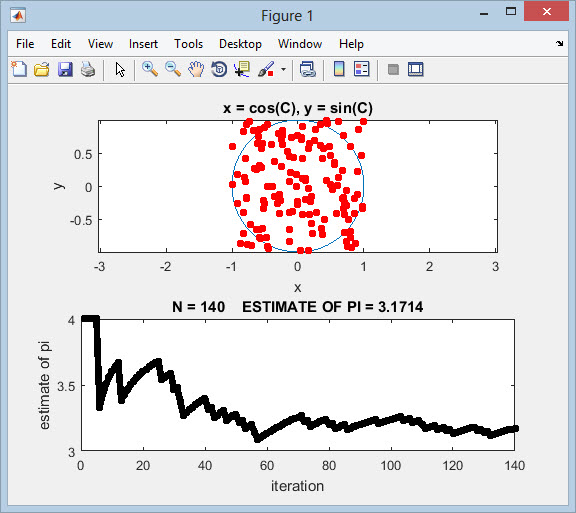Save the figure using floppy icon
This screenshot has height=513, width=576.
65,69
